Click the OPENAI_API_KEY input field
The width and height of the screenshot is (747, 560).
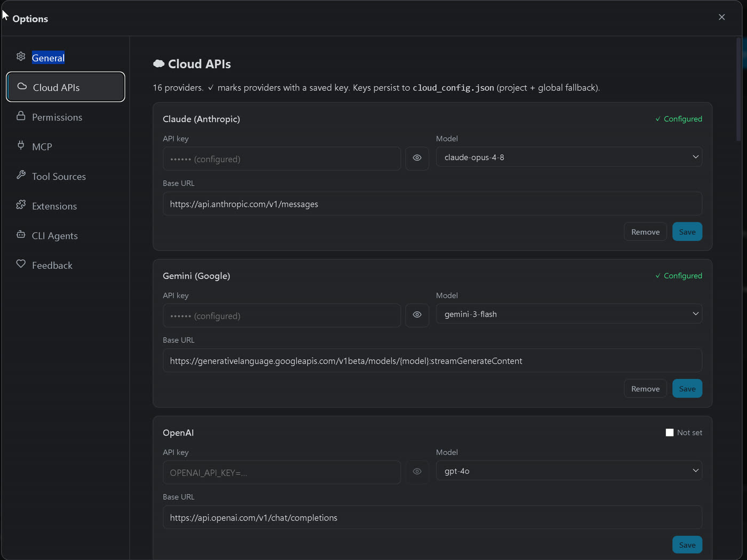point(282,473)
